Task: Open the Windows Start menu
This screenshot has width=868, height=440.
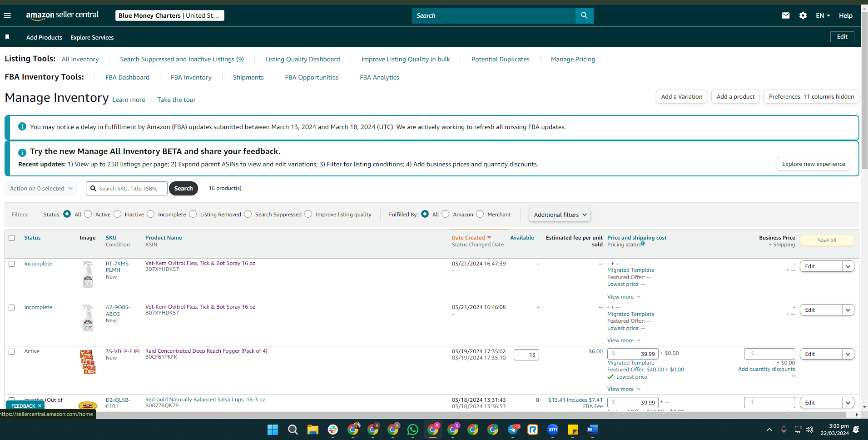Action: point(273,430)
